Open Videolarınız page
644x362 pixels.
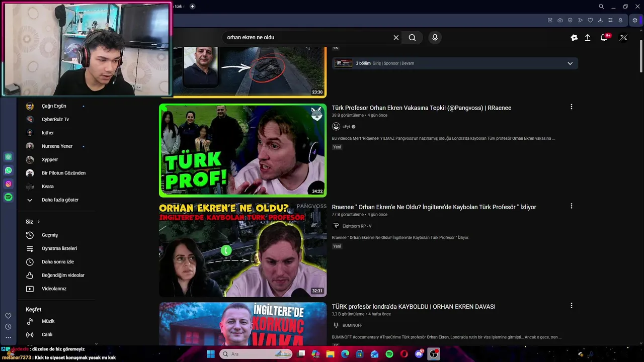(54, 289)
